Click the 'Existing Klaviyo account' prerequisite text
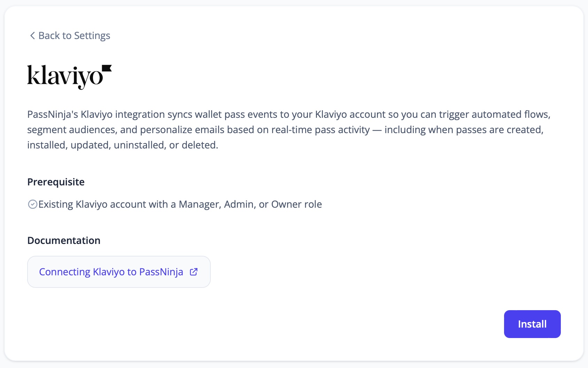The height and width of the screenshot is (368, 588). click(180, 204)
